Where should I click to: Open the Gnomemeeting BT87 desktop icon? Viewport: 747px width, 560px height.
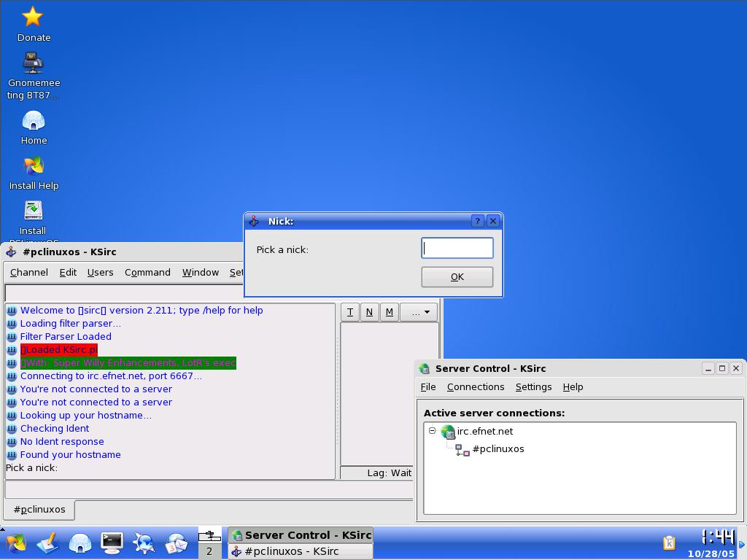tap(33, 63)
